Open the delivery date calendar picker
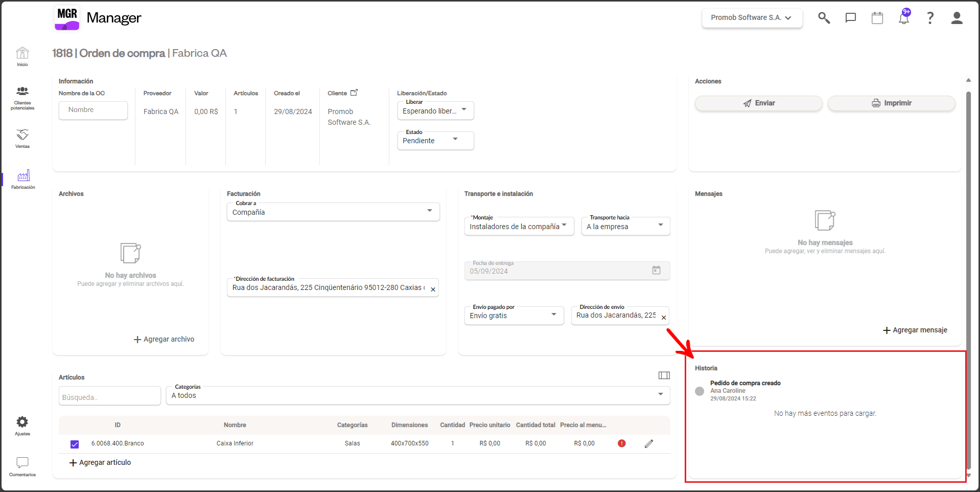This screenshot has width=980, height=492. pyautogui.click(x=656, y=270)
